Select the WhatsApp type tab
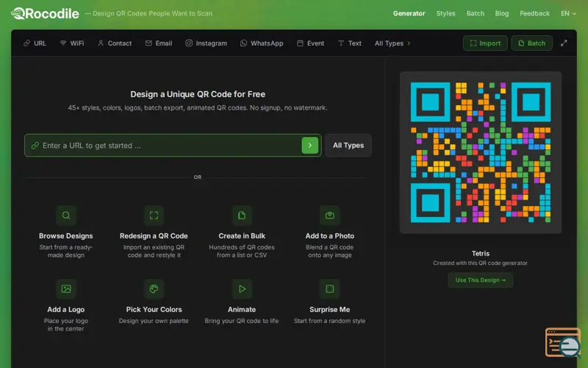588x368 pixels. 262,43
